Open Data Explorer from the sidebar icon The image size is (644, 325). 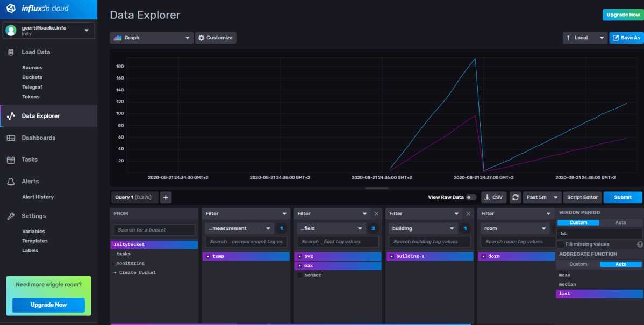click(10, 115)
